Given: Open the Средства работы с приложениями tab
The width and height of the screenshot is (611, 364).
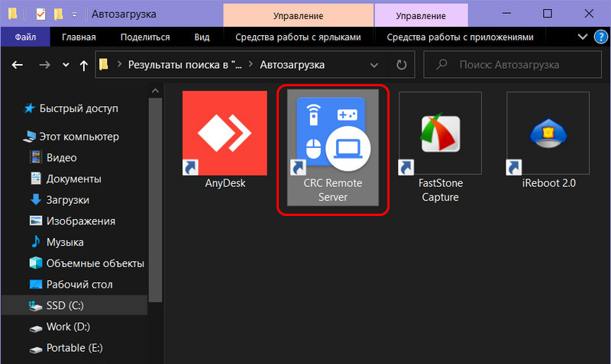Looking at the screenshot, I should tap(460, 37).
